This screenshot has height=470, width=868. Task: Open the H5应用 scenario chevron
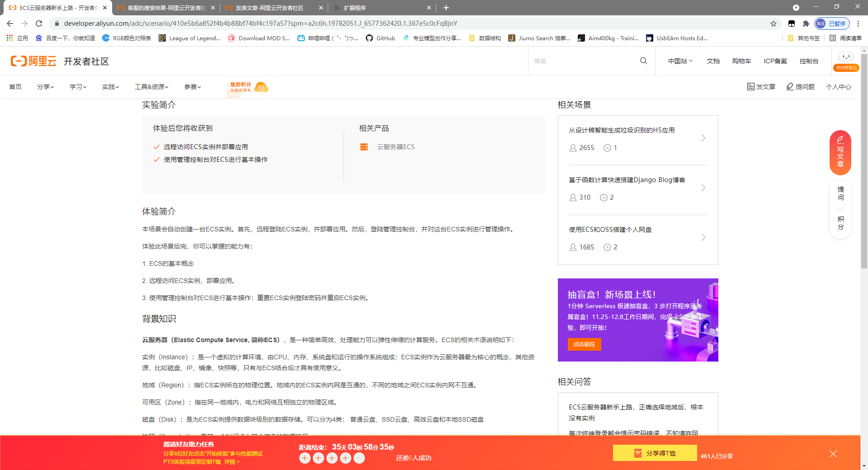[x=703, y=138]
